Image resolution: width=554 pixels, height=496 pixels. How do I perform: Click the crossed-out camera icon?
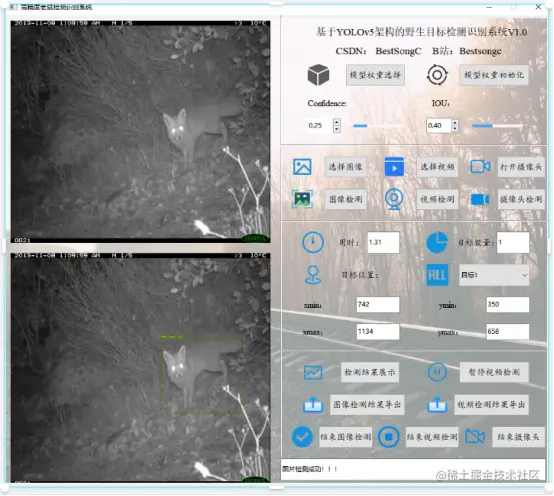coord(475,437)
